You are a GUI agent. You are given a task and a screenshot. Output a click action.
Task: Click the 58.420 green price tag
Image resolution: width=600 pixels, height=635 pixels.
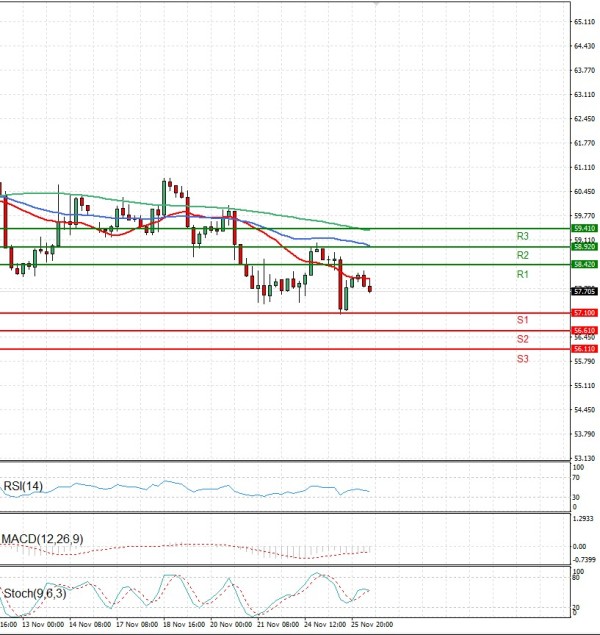click(x=585, y=264)
